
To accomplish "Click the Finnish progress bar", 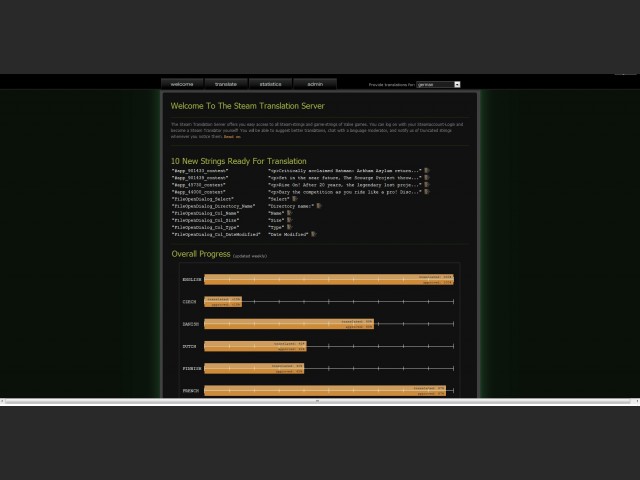I will (254, 369).
